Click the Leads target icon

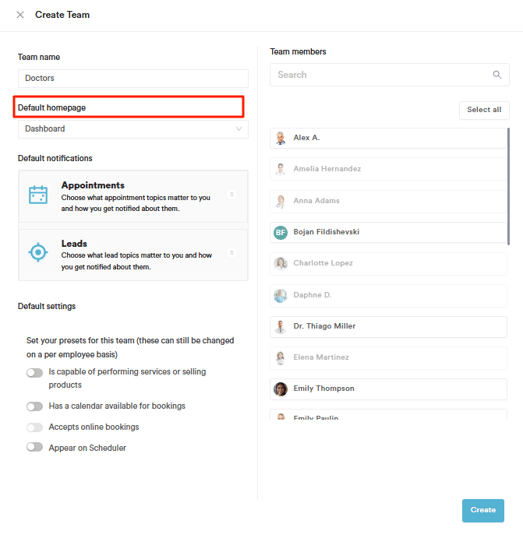pos(38,253)
